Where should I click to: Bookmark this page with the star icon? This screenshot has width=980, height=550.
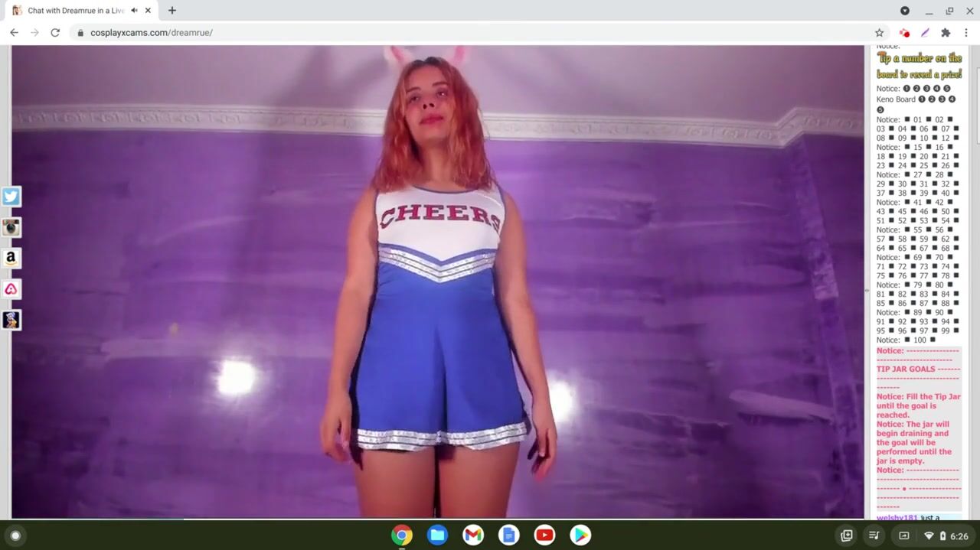pos(879,33)
